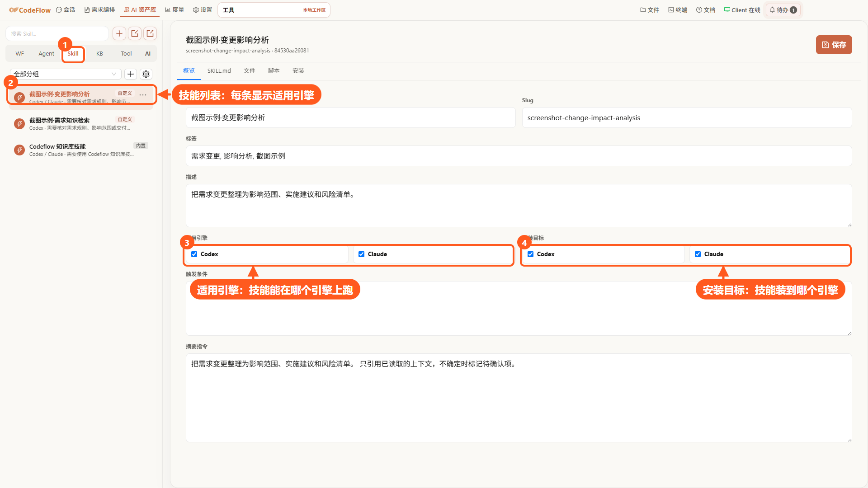Click the 自定义 badge on 截图示例·需求知识检索
This screenshot has height=488, width=868.
(125, 119)
